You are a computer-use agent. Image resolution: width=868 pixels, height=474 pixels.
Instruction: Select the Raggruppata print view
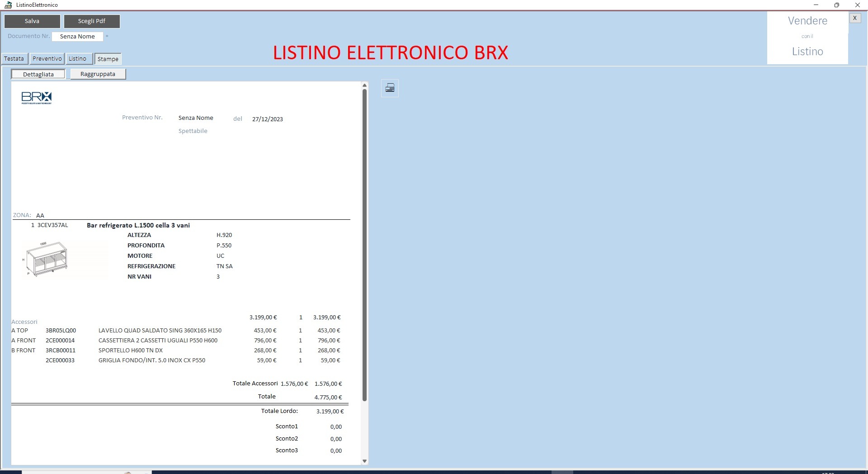(98, 74)
